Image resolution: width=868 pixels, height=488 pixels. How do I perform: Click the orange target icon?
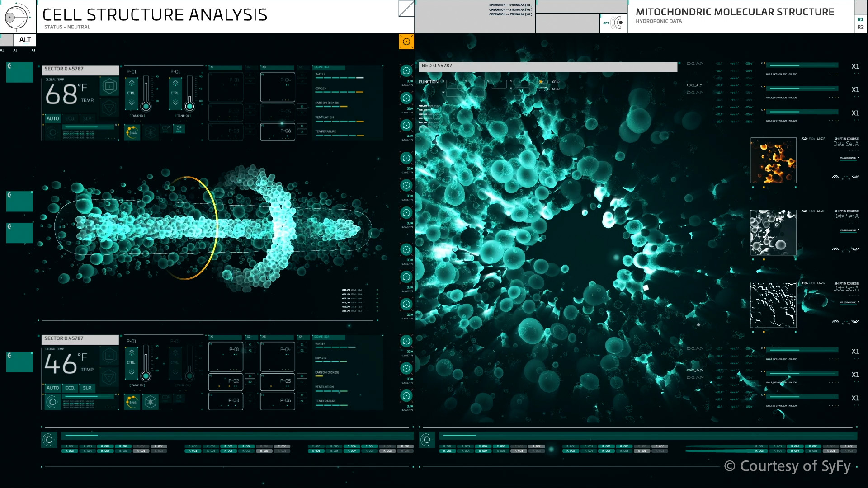pyautogui.click(x=406, y=42)
